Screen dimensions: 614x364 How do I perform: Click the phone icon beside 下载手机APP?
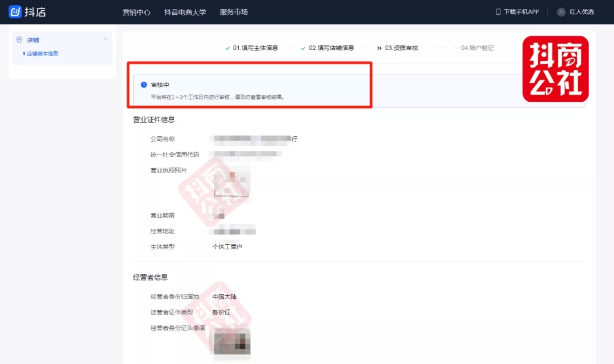pyautogui.click(x=498, y=12)
